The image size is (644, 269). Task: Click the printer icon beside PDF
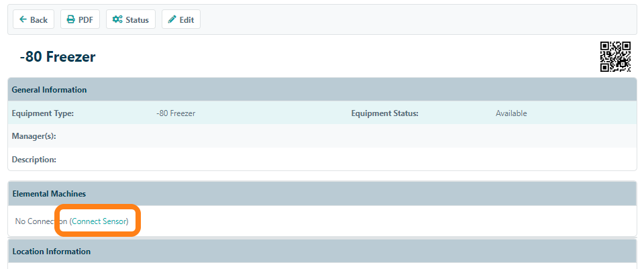[x=71, y=19]
